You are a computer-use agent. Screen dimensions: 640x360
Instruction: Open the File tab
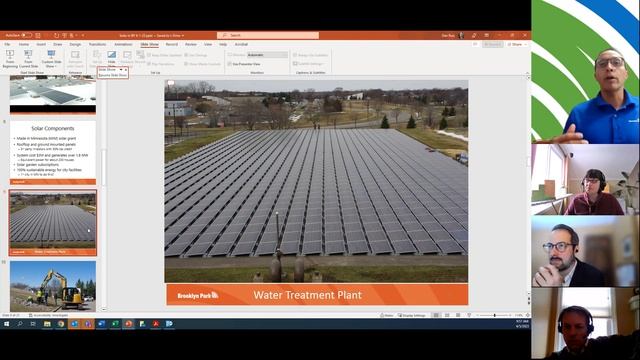click(7, 44)
